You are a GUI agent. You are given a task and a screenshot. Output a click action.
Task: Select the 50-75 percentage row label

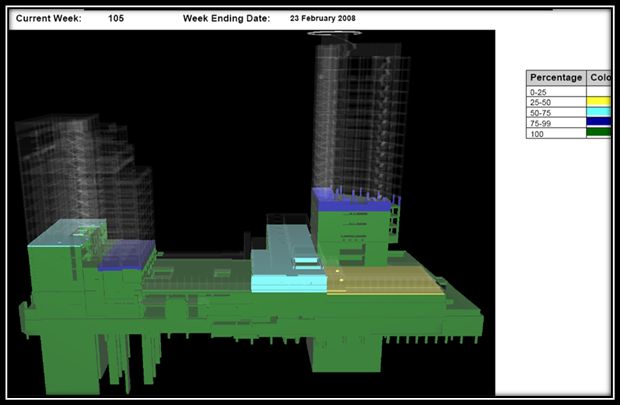543,112
